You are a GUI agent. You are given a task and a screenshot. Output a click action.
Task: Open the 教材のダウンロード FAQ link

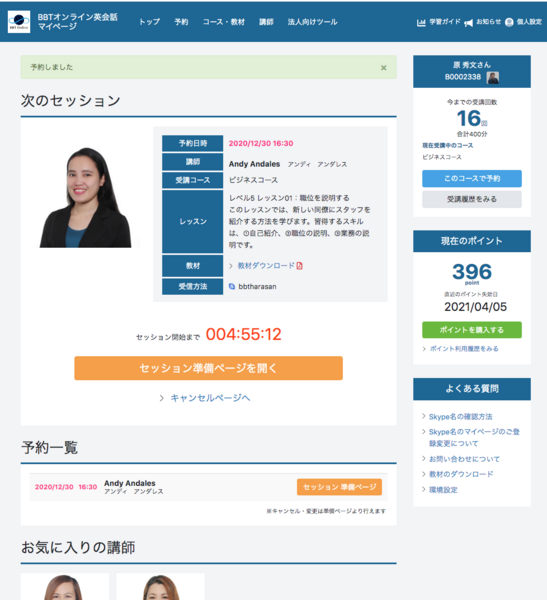pyautogui.click(x=461, y=474)
